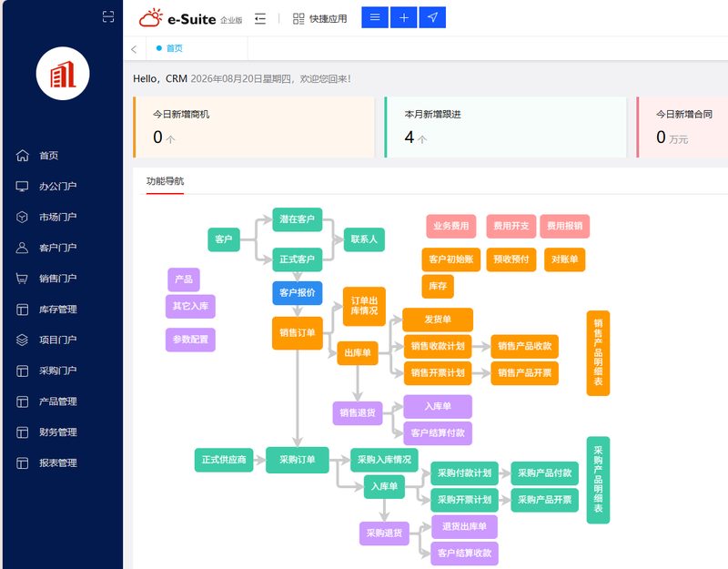Collapse the sidebar with the menu-fold icon

click(x=260, y=18)
